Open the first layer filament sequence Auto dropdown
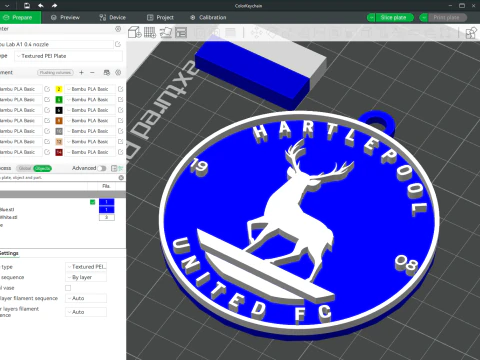The height and width of the screenshot is (360, 480). 86,298
